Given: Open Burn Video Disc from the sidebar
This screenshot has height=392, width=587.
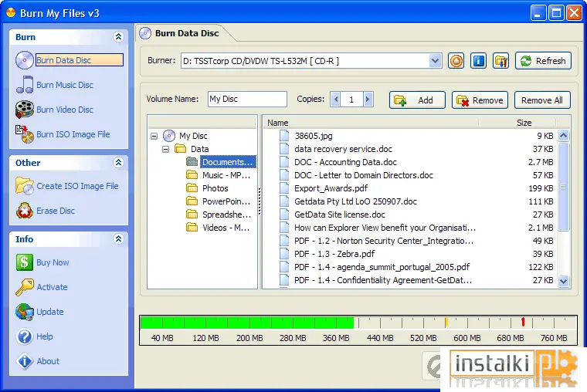Looking at the screenshot, I should click(65, 110).
